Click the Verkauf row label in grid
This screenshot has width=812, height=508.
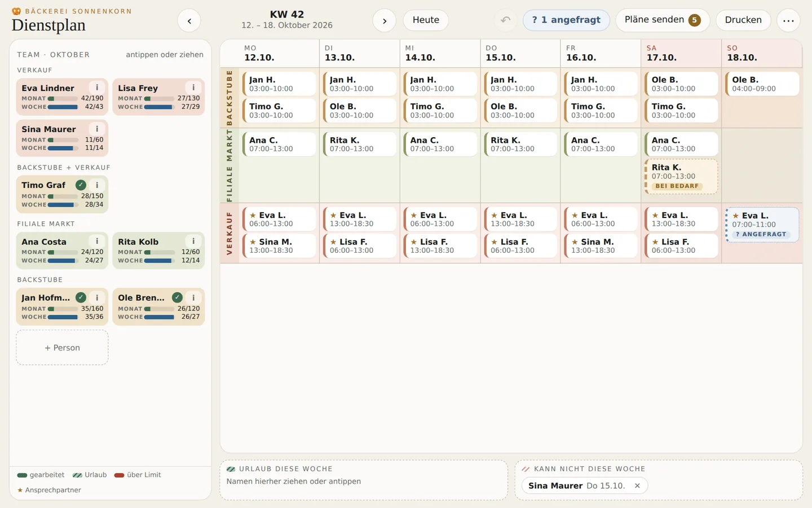click(x=230, y=233)
